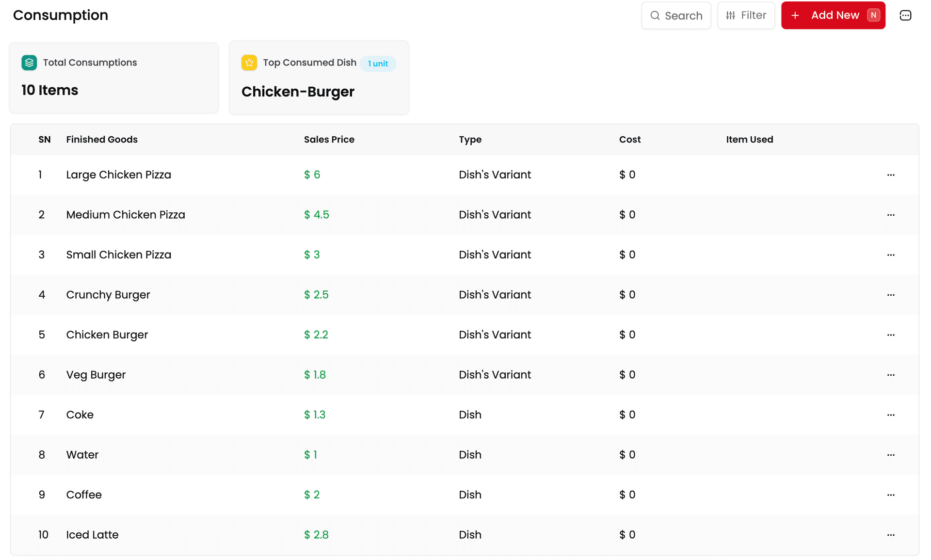Image resolution: width=931 pixels, height=560 pixels.
Task: Click the Add New button
Action: point(833,16)
